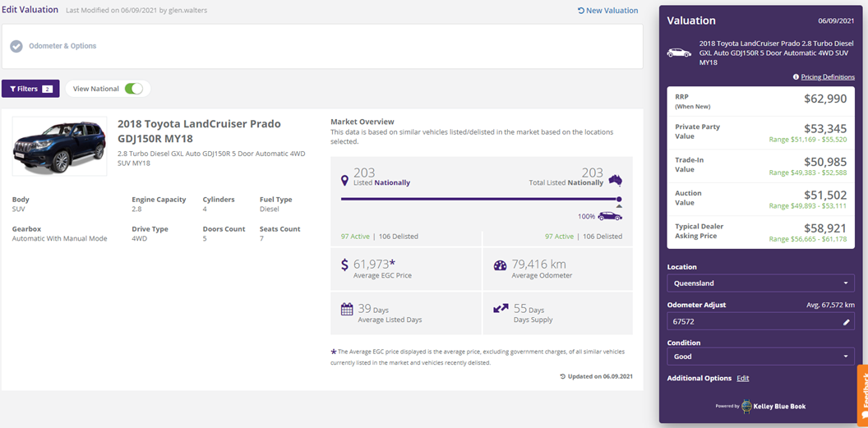
Task: Click the location pin icon beside Listed Nationally
Action: 345,180
